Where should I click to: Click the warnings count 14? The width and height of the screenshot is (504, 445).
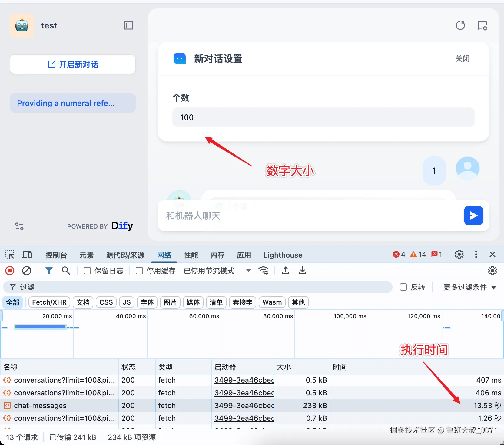(418, 254)
